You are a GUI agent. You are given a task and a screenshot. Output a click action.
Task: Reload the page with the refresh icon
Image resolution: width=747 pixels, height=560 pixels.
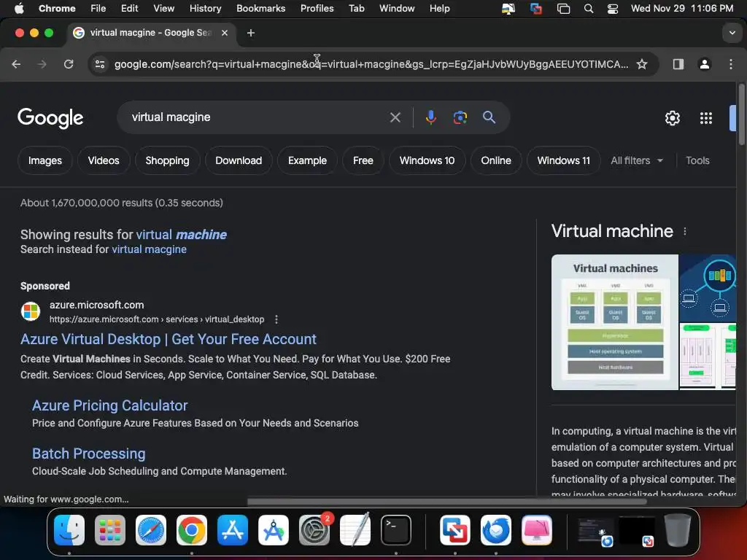[69, 64]
